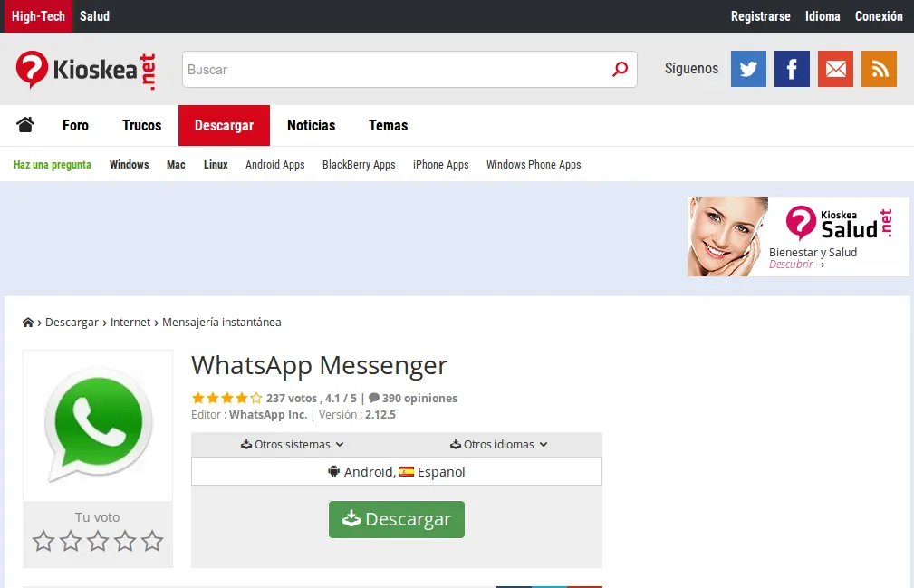Click version number 2.12.5
The height and width of the screenshot is (588, 914).
[380, 414]
